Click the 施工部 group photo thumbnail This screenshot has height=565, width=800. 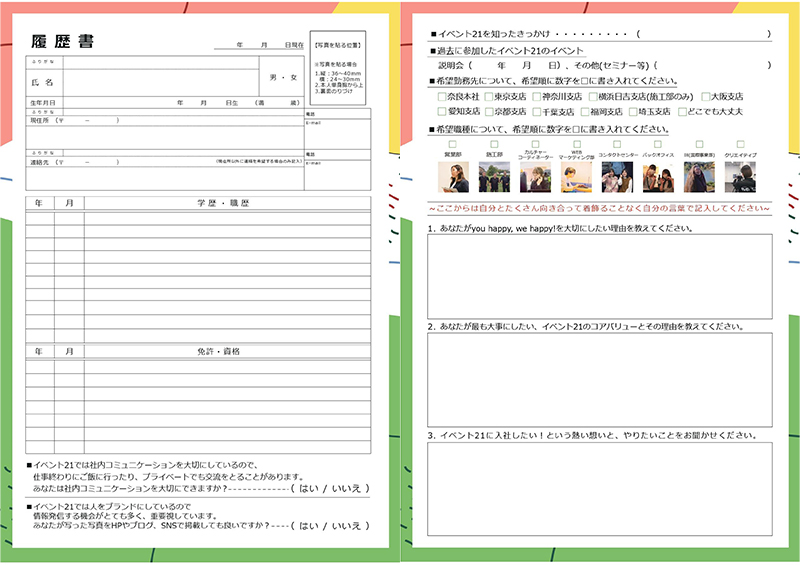point(494,177)
